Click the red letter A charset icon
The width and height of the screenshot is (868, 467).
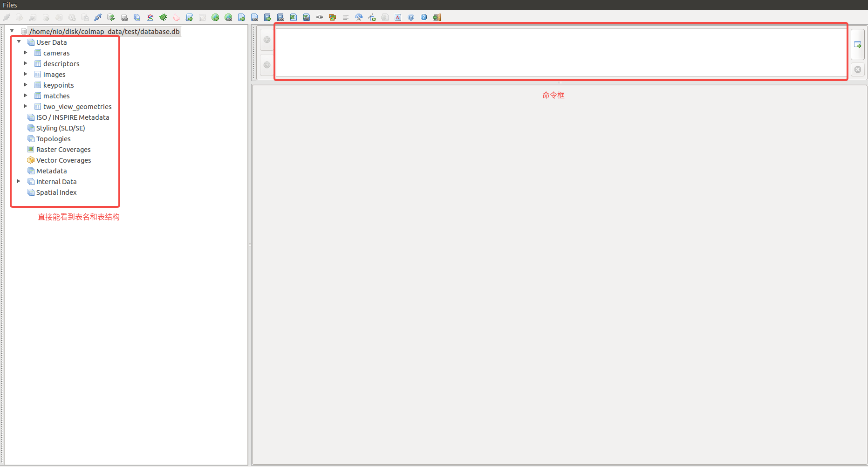pos(398,17)
